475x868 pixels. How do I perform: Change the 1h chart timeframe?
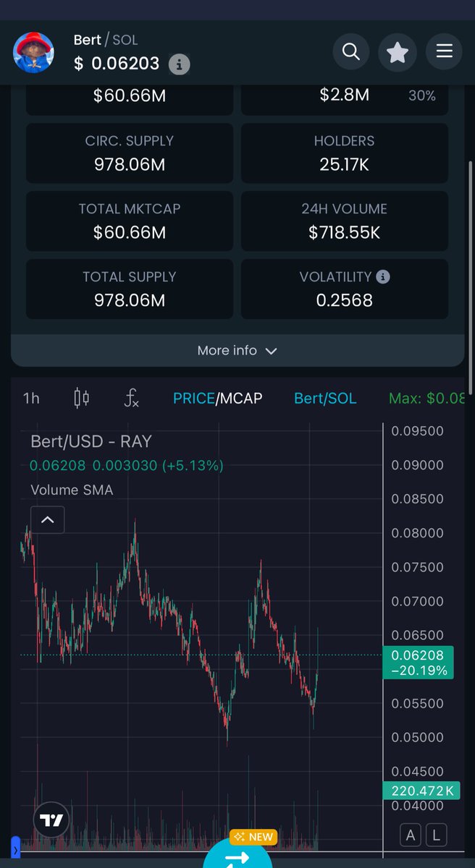(x=31, y=398)
